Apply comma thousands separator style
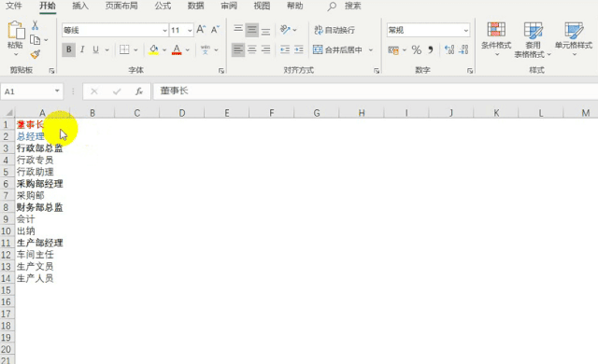Image resolution: width=598 pixels, height=364 pixels. click(x=431, y=49)
